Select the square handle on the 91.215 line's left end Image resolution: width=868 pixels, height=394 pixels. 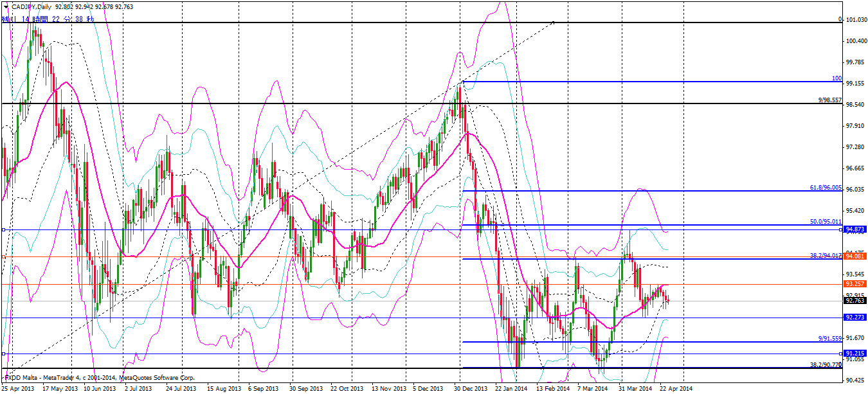coord(3,354)
